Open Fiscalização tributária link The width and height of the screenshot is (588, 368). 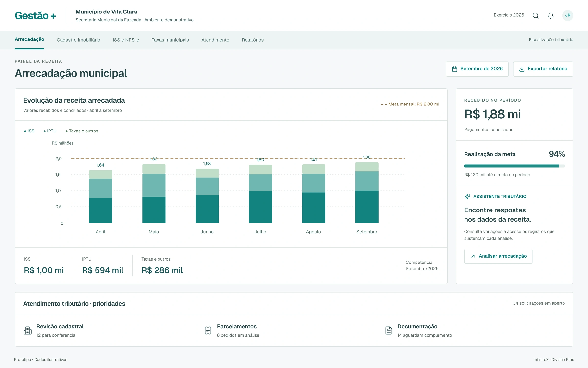[551, 40]
